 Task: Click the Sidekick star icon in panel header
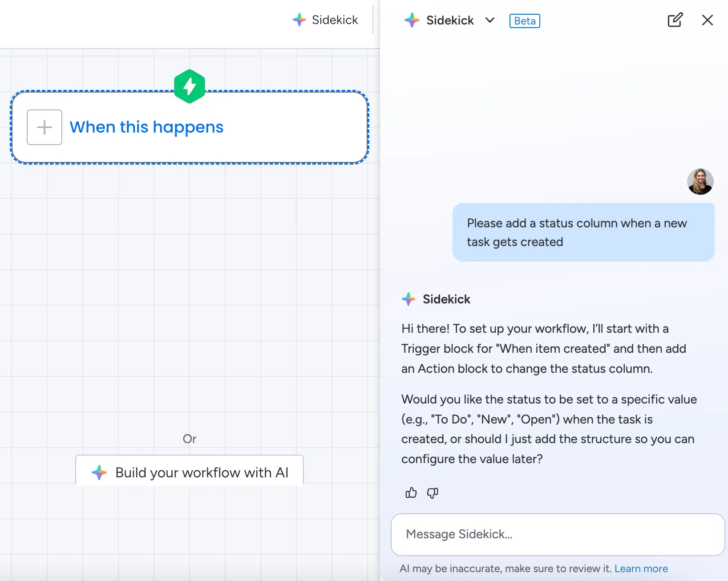click(x=412, y=20)
